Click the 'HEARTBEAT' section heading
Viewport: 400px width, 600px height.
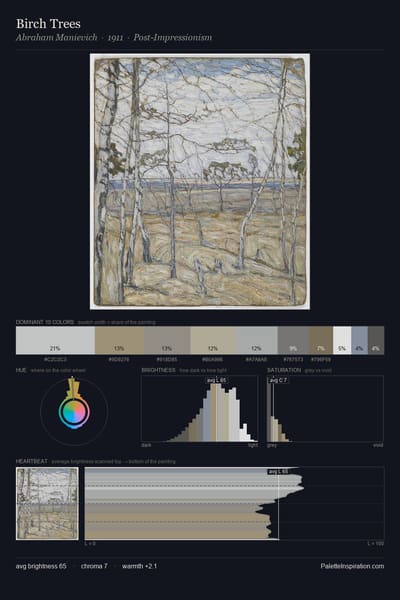[32, 461]
